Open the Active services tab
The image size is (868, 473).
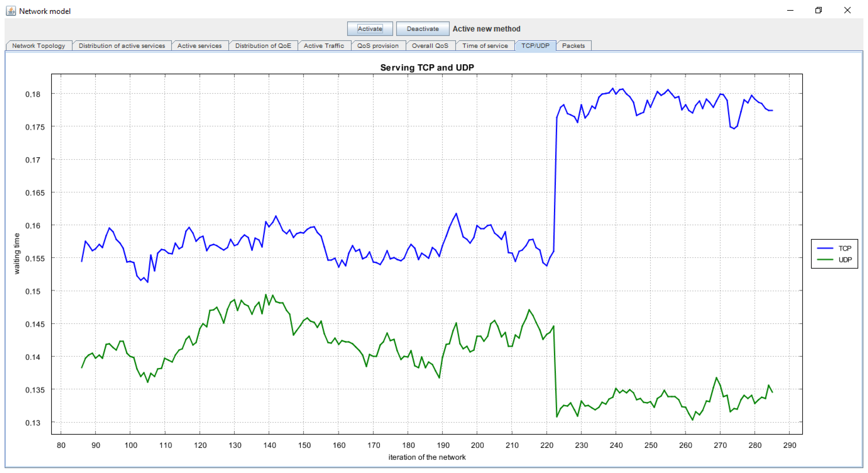199,46
